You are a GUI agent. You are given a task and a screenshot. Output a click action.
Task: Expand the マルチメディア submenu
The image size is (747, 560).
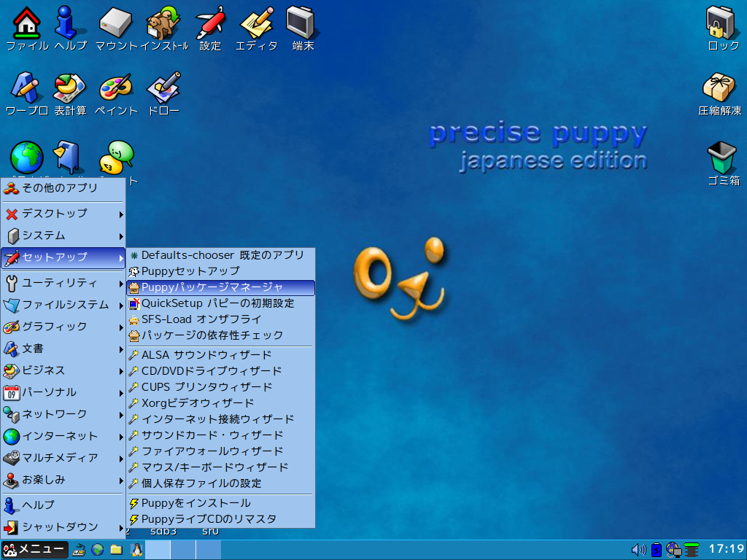(63, 459)
